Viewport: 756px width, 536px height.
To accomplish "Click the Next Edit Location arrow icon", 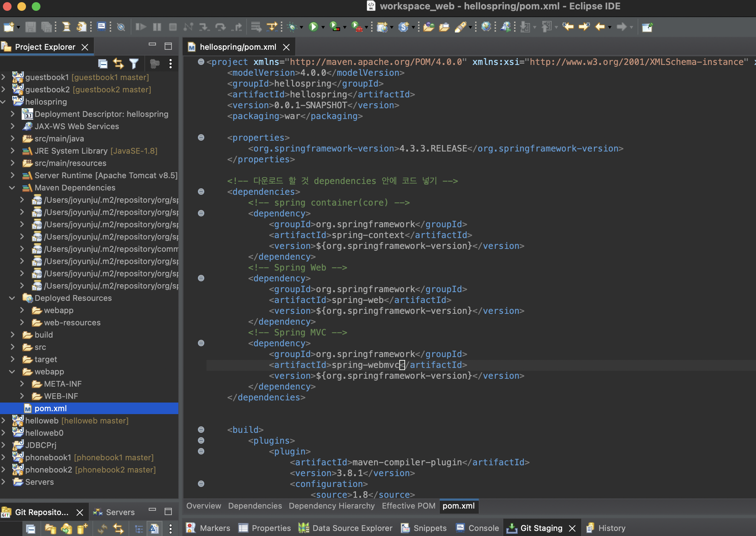I will [584, 27].
